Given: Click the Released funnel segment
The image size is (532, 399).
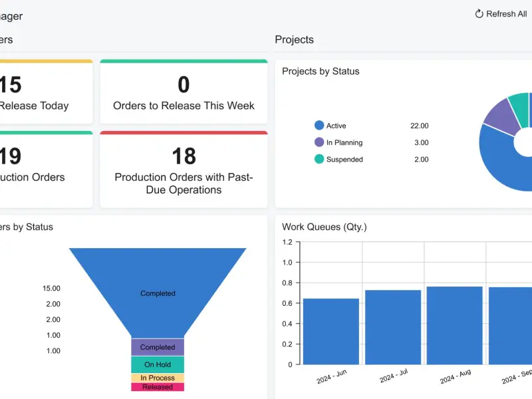Looking at the screenshot, I should pyautogui.click(x=158, y=387).
